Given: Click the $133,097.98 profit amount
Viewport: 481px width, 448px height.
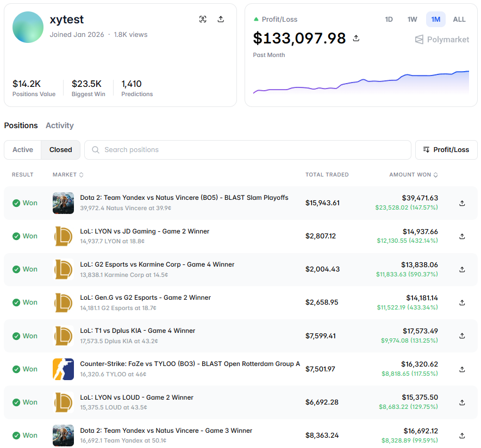Looking at the screenshot, I should (x=299, y=39).
